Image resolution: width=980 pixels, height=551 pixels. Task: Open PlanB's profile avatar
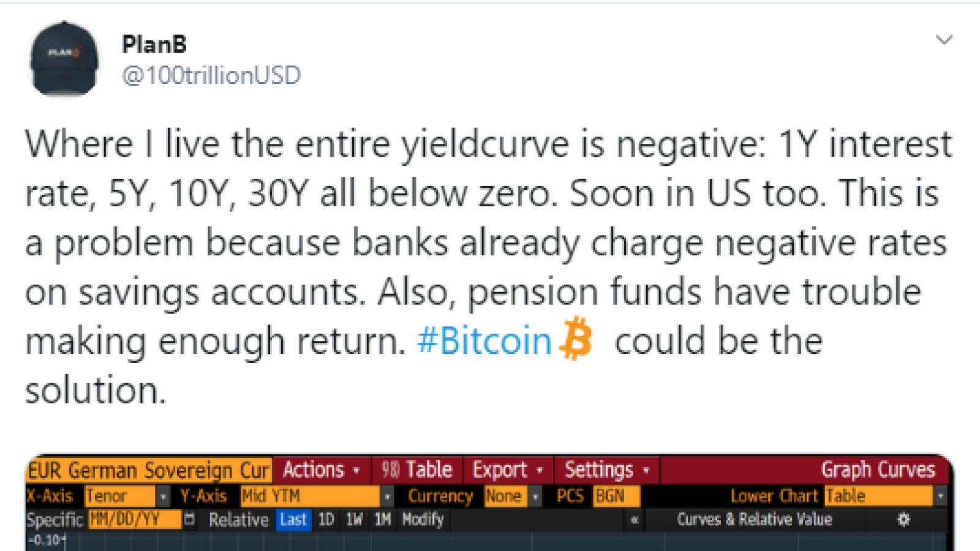64,59
